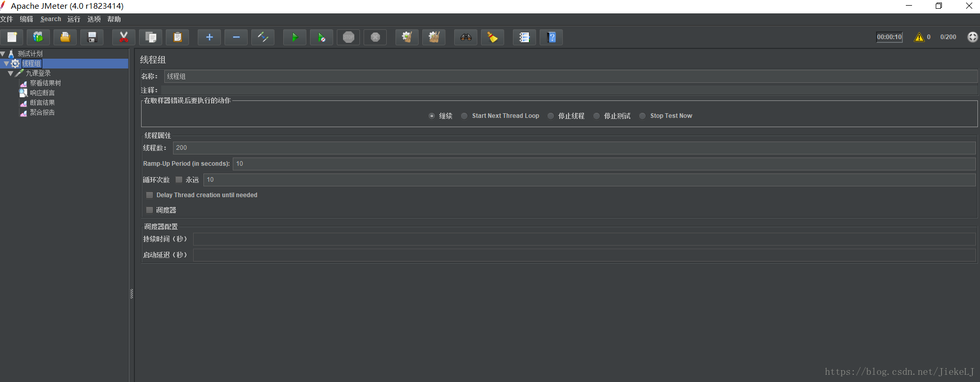Viewport: 980px width, 382px height.
Task: Click the 启动延迟（秒） field
Action: pyautogui.click(x=584, y=255)
